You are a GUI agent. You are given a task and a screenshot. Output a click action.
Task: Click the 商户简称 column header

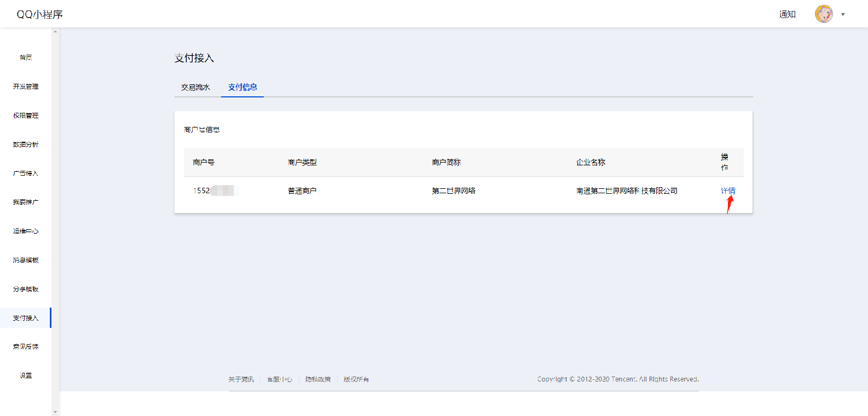click(x=446, y=162)
